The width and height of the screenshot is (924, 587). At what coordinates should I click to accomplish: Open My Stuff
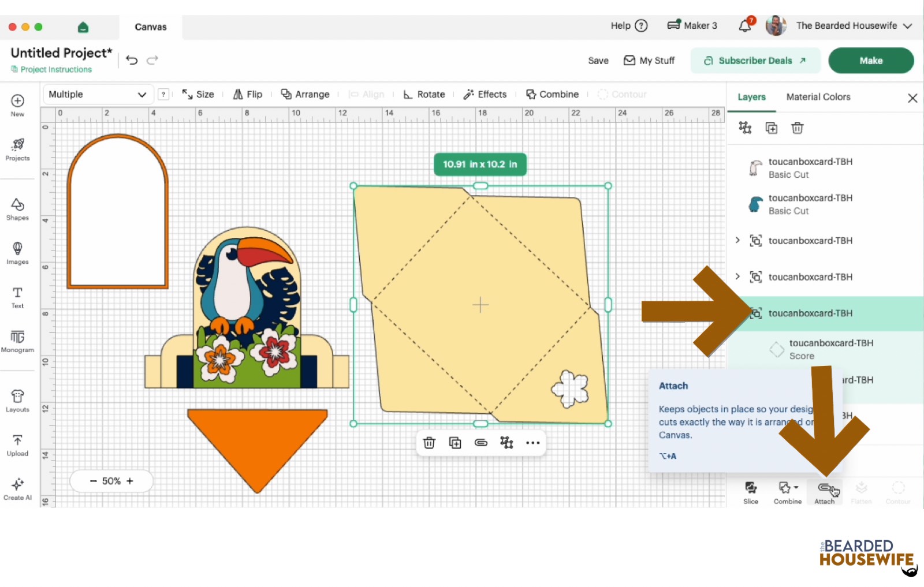click(649, 61)
